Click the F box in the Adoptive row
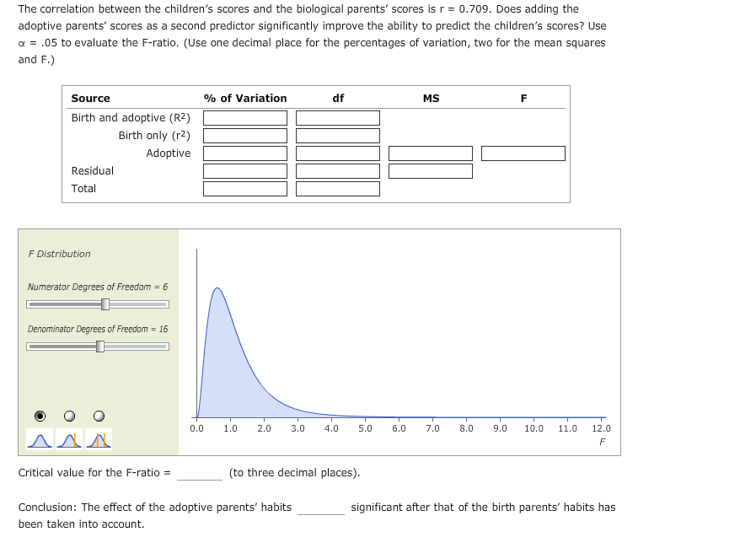The width and height of the screenshot is (756, 548). tap(523, 153)
